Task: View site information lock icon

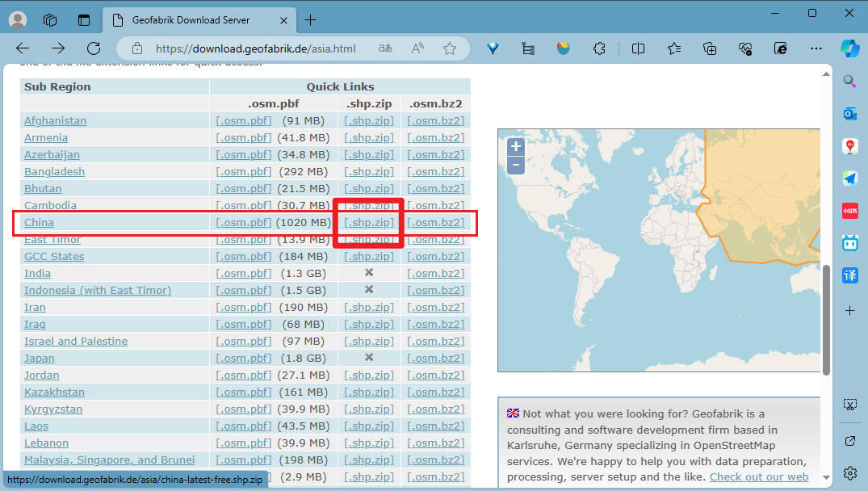Action: point(137,48)
